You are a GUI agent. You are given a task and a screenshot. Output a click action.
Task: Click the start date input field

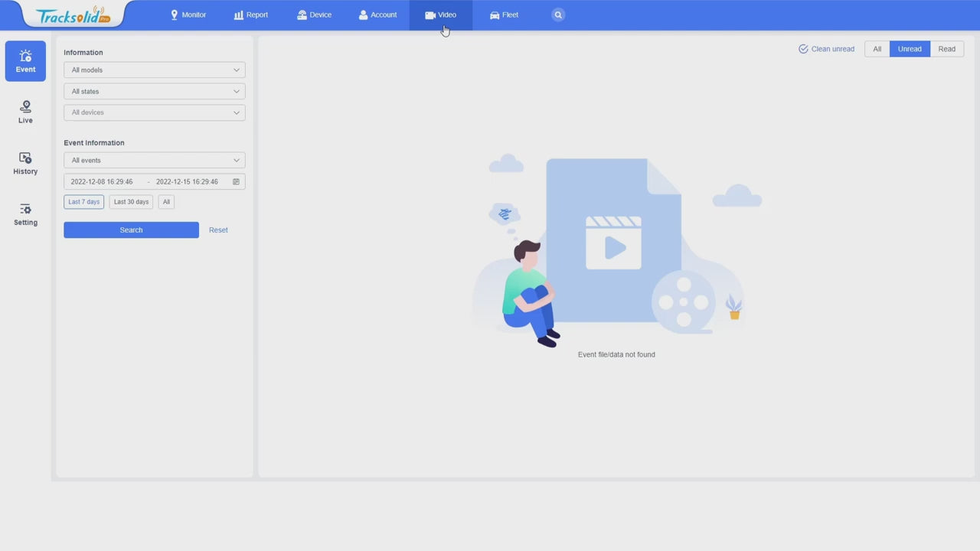[x=102, y=182]
